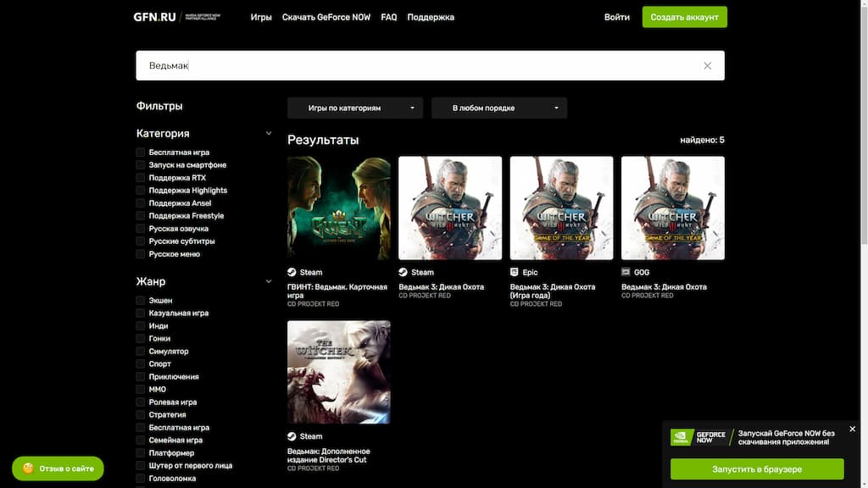Select the Экшен genre checkbox
The image size is (868, 488).
click(x=141, y=301)
